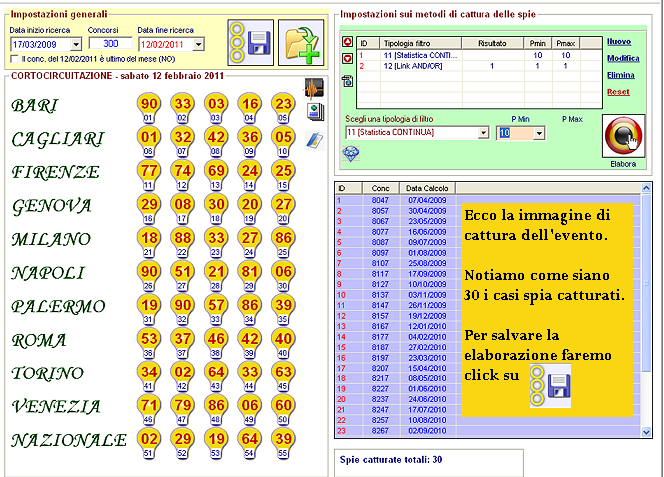The image size is (664, 477).
Task: Click the Tipologia filtro column header
Action: pyautogui.click(x=421, y=43)
